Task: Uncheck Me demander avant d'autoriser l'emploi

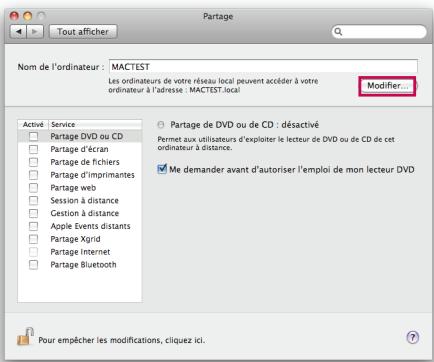Action: tap(162, 169)
